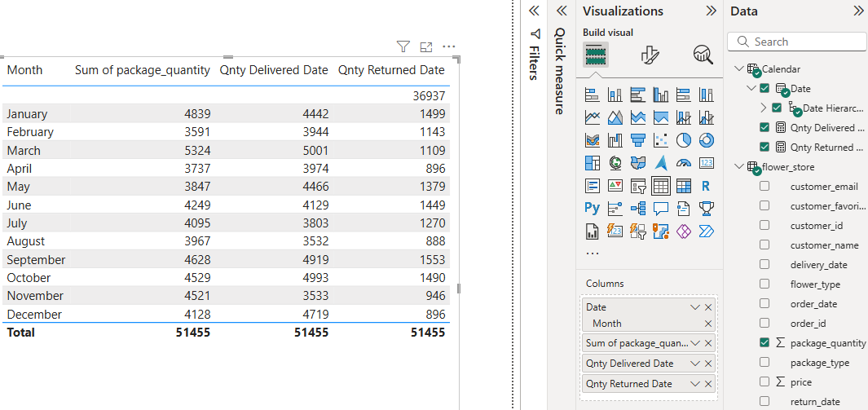
Task: Sort table by Month column header
Action: click(x=24, y=70)
